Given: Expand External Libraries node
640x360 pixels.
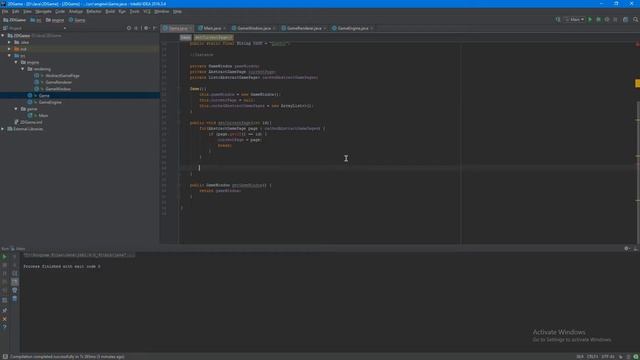Looking at the screenshot, I should tap(3, 129).
